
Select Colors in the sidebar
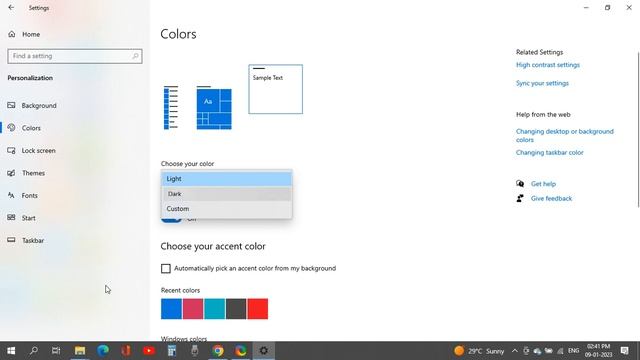click(x=24, y=128)
